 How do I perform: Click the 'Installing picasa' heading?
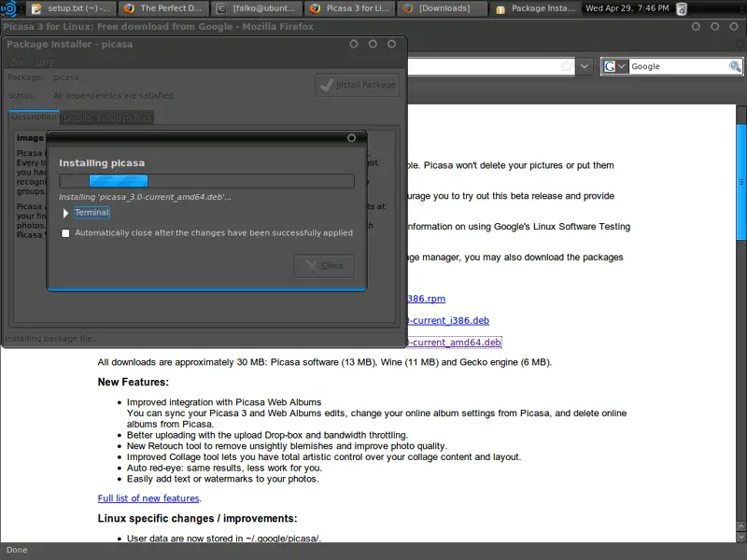point(102,162)
